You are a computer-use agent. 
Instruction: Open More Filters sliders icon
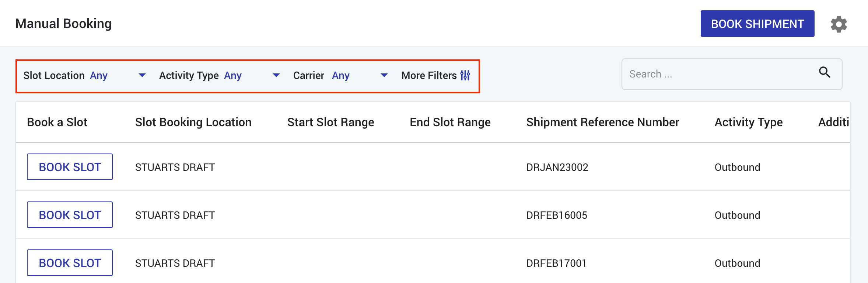pyautogui.click(x=465, y=75)
